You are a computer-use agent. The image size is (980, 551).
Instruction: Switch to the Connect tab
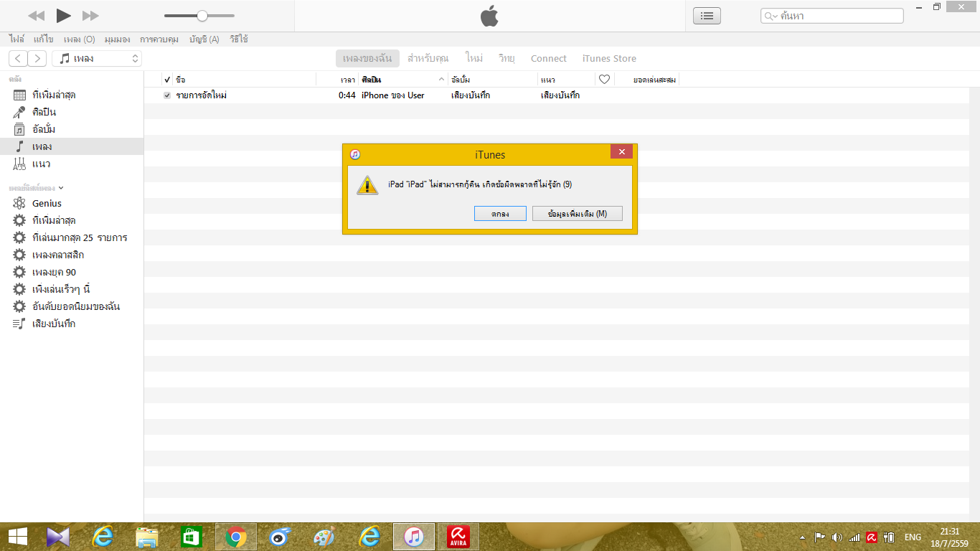(x=549, y=59)
